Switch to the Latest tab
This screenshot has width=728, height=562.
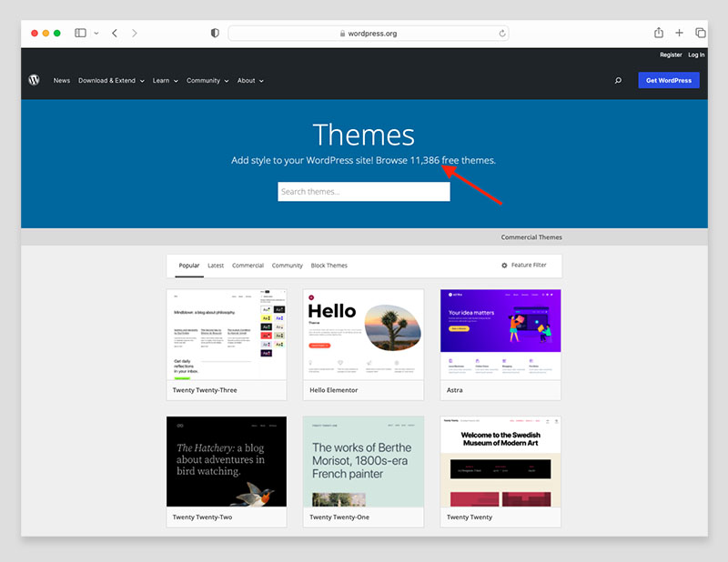(x=216, y=266)
